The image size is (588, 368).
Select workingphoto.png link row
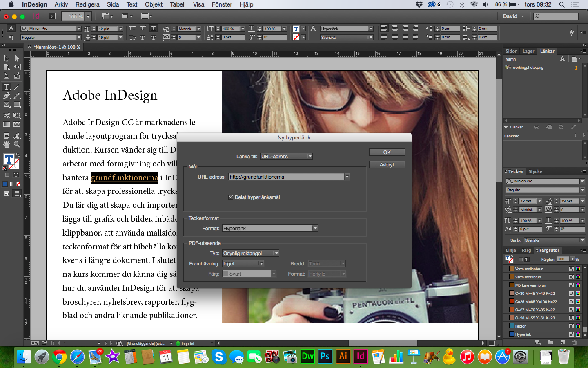point(541,67)
